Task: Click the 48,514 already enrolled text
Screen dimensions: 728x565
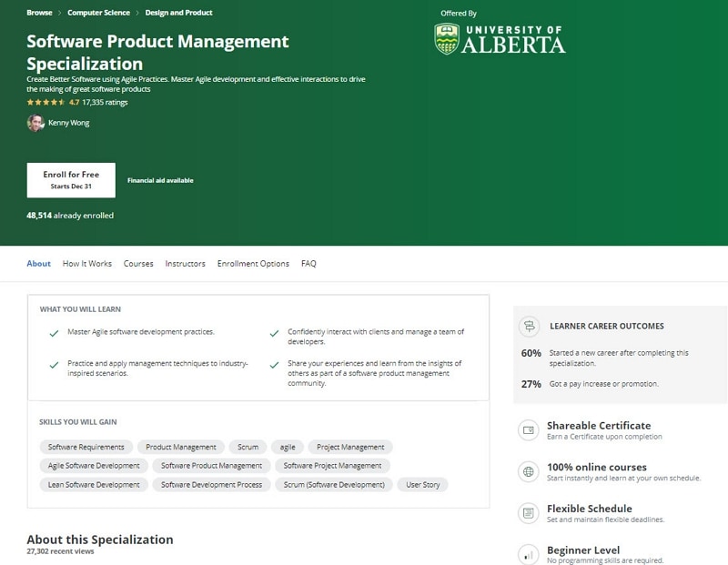Action: [x=70, y=216]
